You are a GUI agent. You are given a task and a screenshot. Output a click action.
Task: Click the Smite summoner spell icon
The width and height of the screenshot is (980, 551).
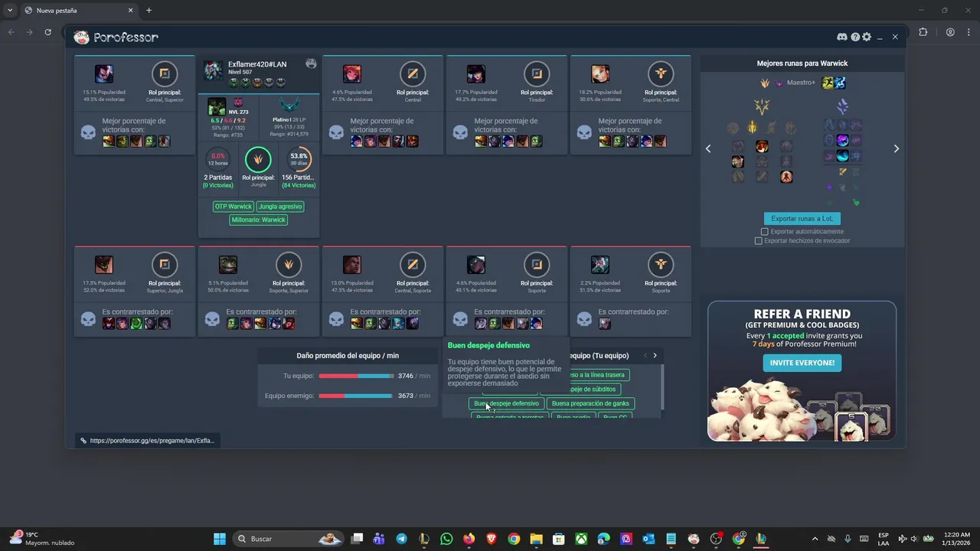tap(840, 83)
